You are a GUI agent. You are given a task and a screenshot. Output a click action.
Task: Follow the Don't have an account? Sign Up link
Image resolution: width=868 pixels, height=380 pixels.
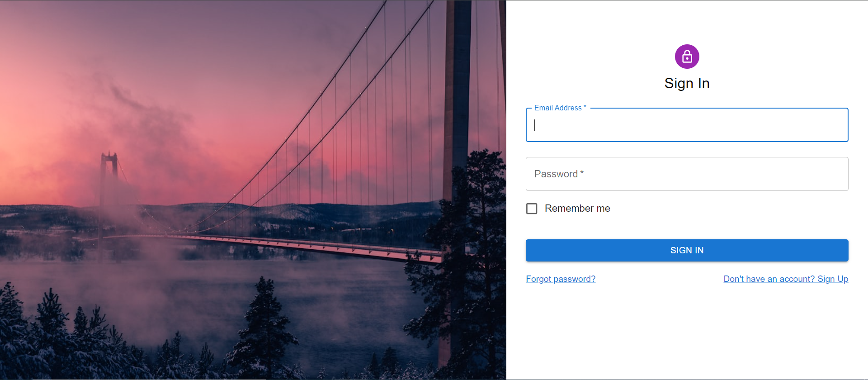pyautogui.click(x=786, y=279)
